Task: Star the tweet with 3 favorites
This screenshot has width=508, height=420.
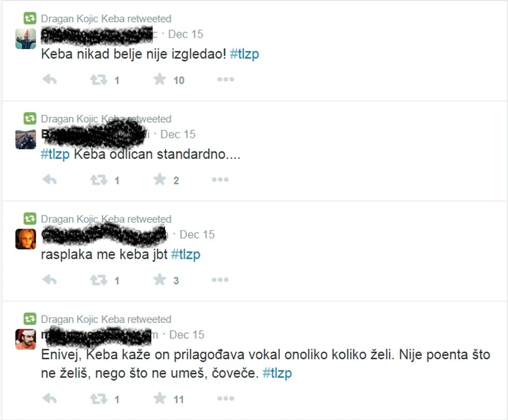Action: 160,279
